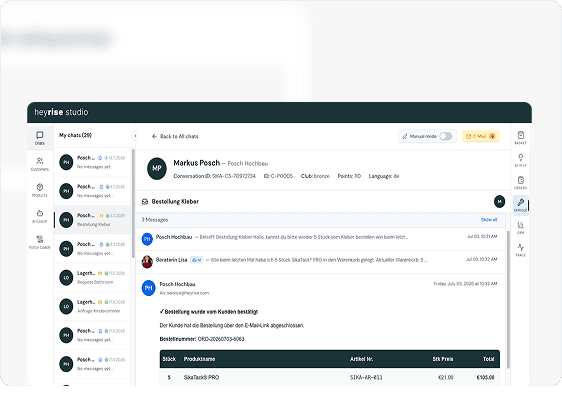Click the Points: 110 label

(x=349, y=176)
